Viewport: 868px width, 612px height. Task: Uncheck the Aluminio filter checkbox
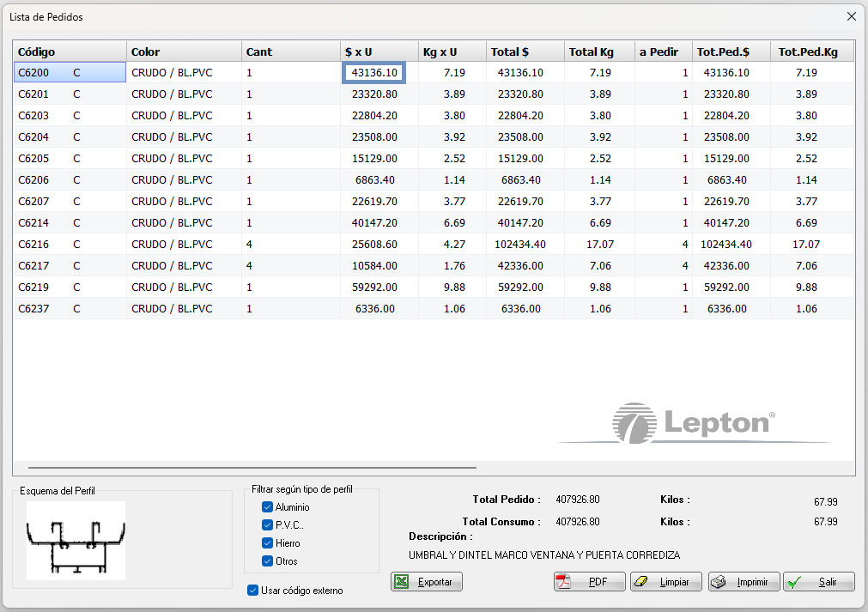coord(268,507)
